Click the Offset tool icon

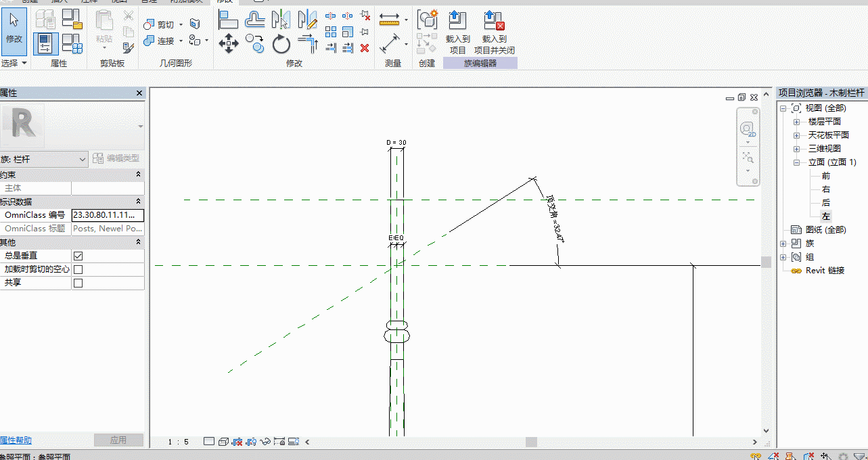point(255,20)
